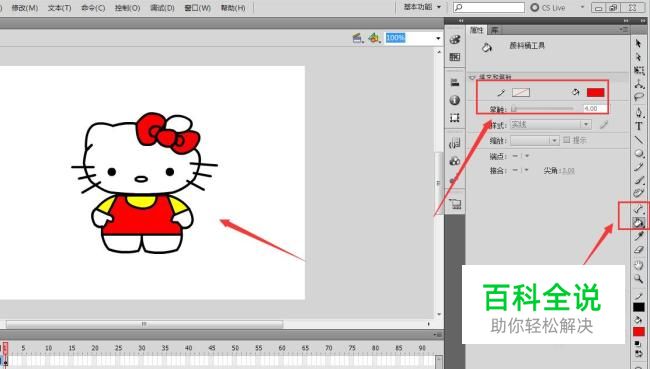Open the Components panel icon
This screenshot has height=369, width=650.
click(x=455, y=161)
